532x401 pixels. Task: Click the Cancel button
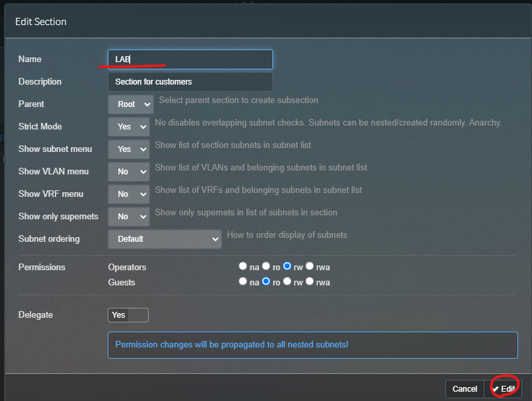(465, 389)
